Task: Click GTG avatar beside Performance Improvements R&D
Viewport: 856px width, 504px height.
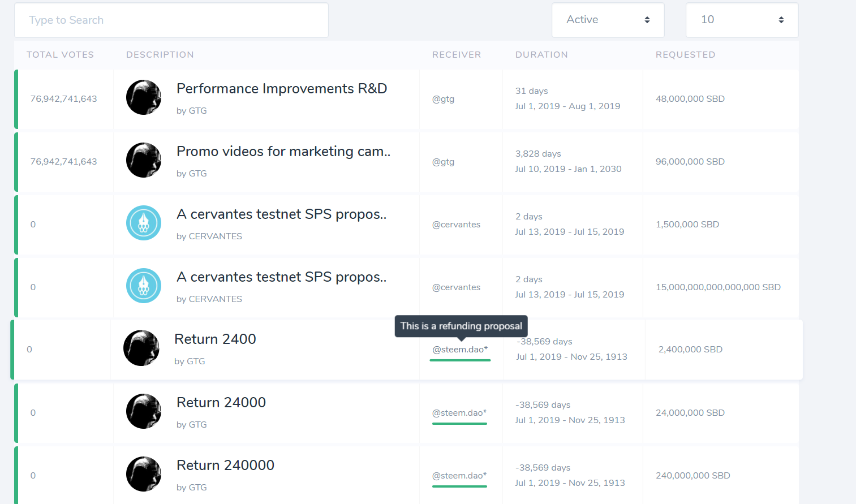Action: [x=144, y=97]
